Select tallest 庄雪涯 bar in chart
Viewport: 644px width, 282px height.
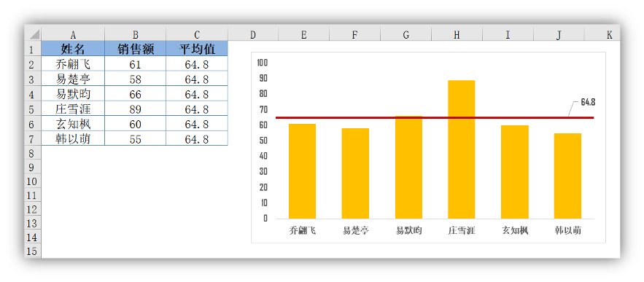[x=462, y=149]
